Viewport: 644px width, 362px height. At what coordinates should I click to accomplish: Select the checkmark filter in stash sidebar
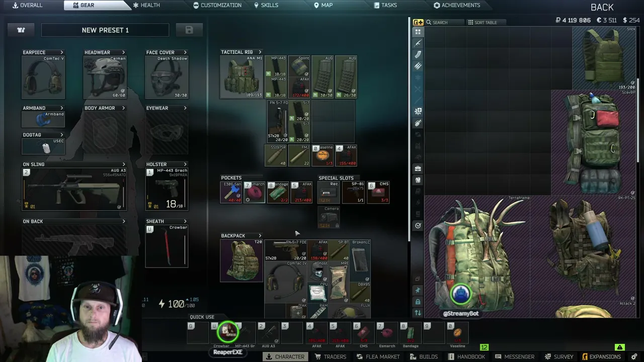click(418, 226)
